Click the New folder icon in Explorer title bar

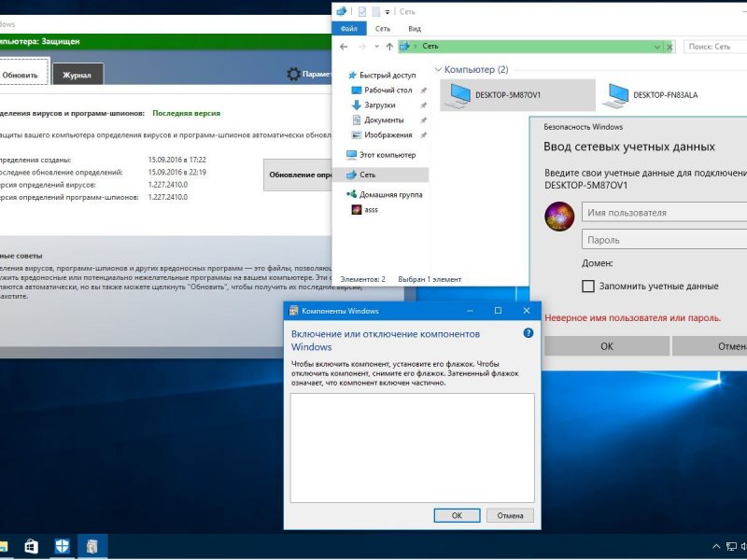click(x=376, y=11)
